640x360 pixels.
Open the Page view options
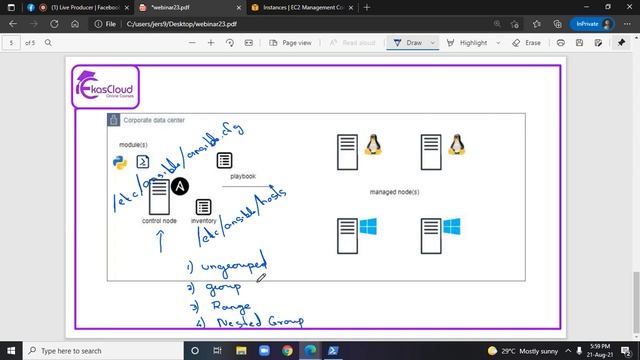click(x=290, y=43)
